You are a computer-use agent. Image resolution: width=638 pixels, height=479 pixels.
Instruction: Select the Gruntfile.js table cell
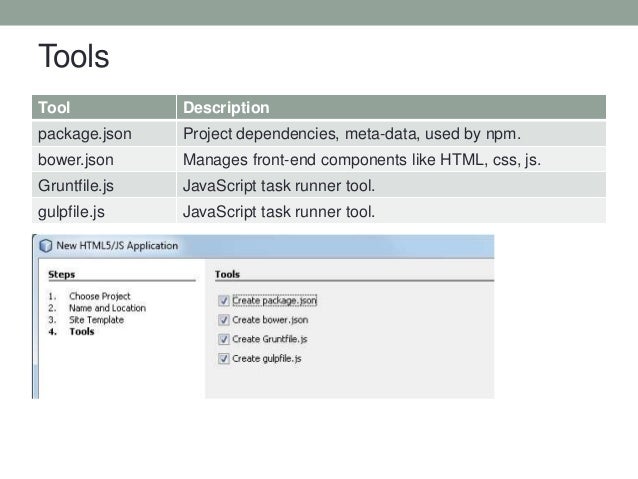pos(104,186)
